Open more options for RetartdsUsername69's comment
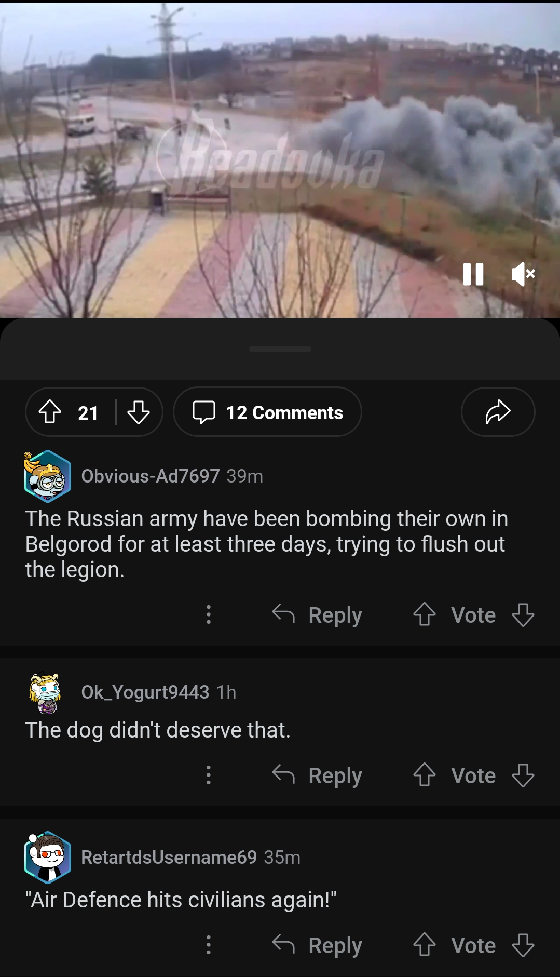 209,945
